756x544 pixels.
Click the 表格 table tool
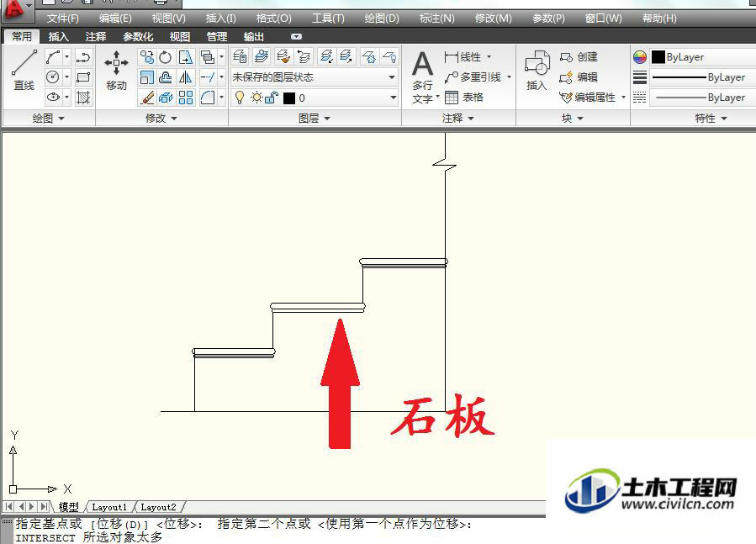tap(463, 98)
